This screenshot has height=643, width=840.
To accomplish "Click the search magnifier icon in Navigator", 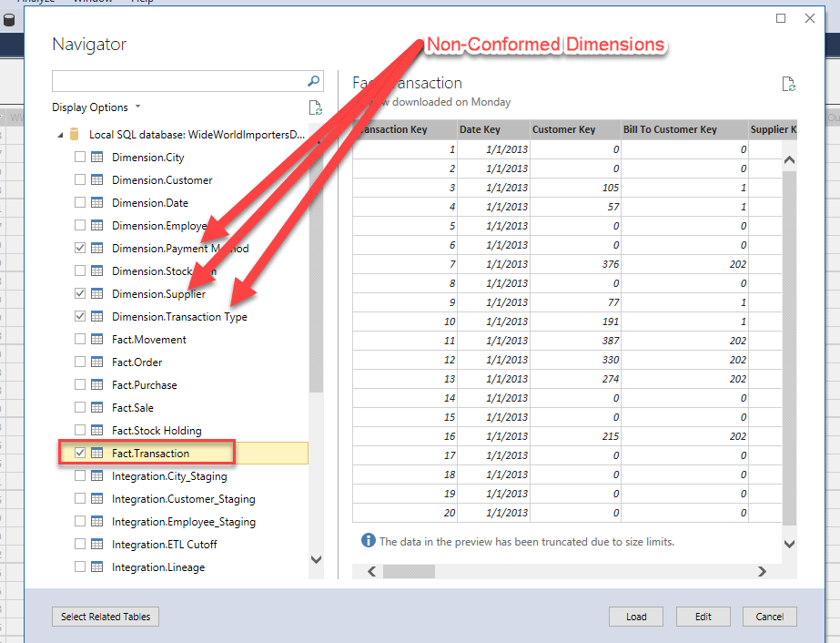I will tap(314, 81).
